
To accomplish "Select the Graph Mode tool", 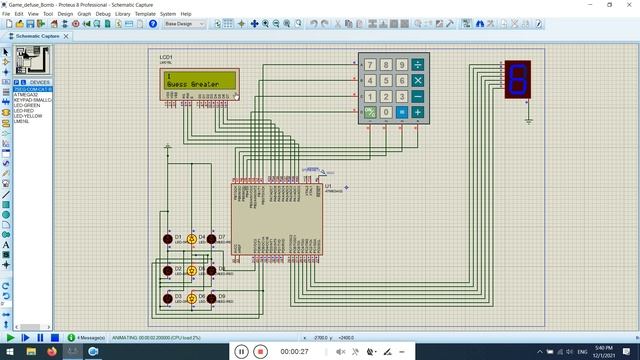I will click(6, 143).
